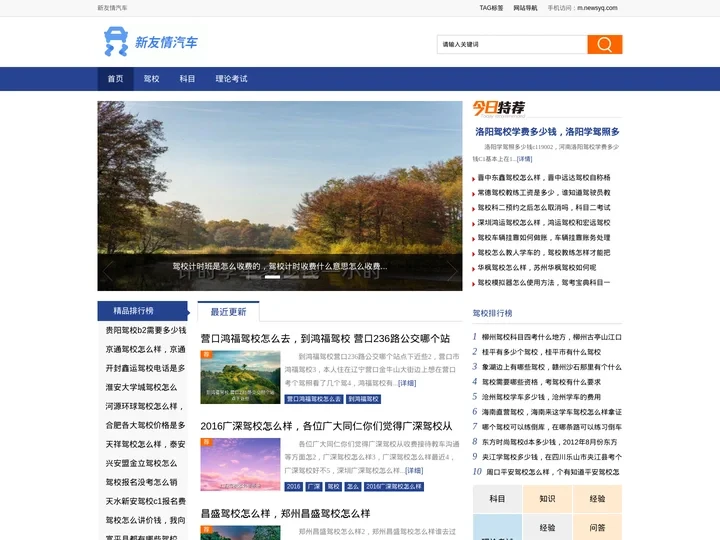The image size is (720, 540).
Task: Open ranking item 天祥驾校怎么样，泰安
Action: point(146,444)
